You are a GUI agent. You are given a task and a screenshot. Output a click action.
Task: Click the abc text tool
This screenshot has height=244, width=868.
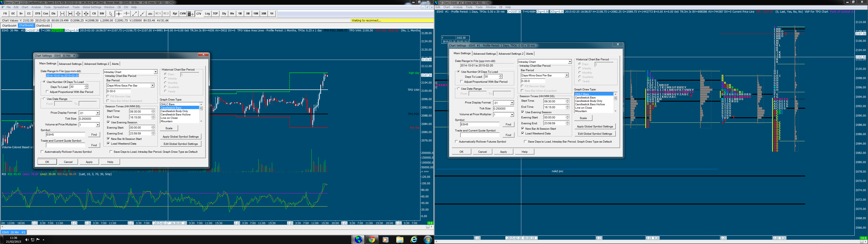(x=150, y=14)
